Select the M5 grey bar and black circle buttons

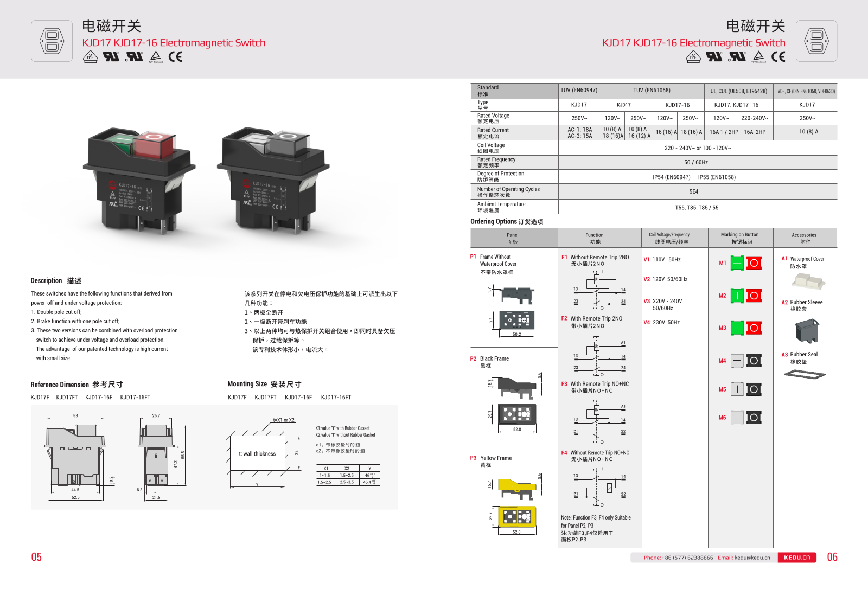746,389
